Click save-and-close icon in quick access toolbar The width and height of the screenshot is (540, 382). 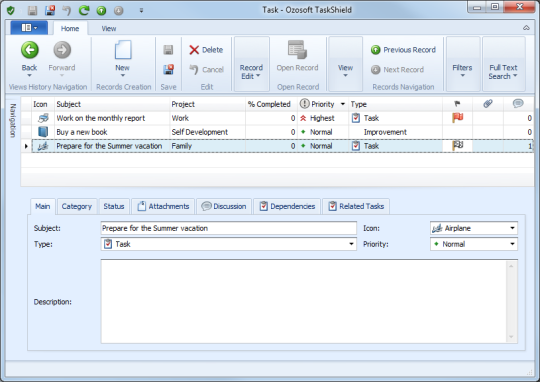[x=50, y=10]
